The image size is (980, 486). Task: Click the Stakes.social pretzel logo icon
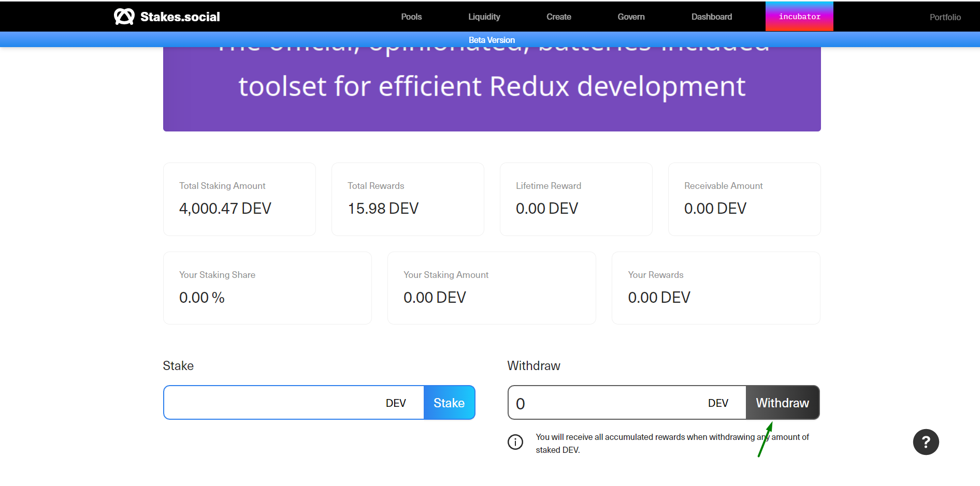124,17
